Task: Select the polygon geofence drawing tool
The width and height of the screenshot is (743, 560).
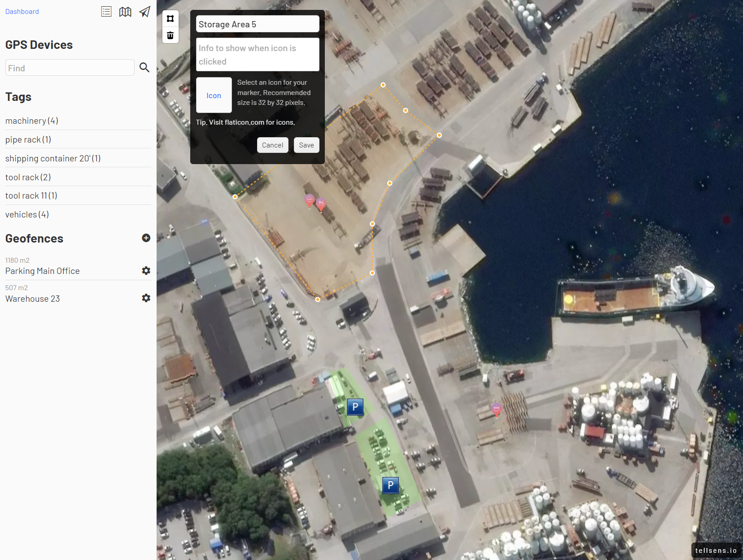Action: tap(170, 18)
